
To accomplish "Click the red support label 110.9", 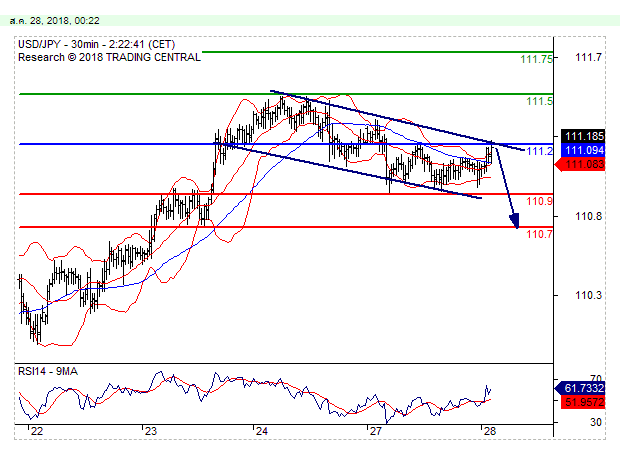I will coord(539,201).
